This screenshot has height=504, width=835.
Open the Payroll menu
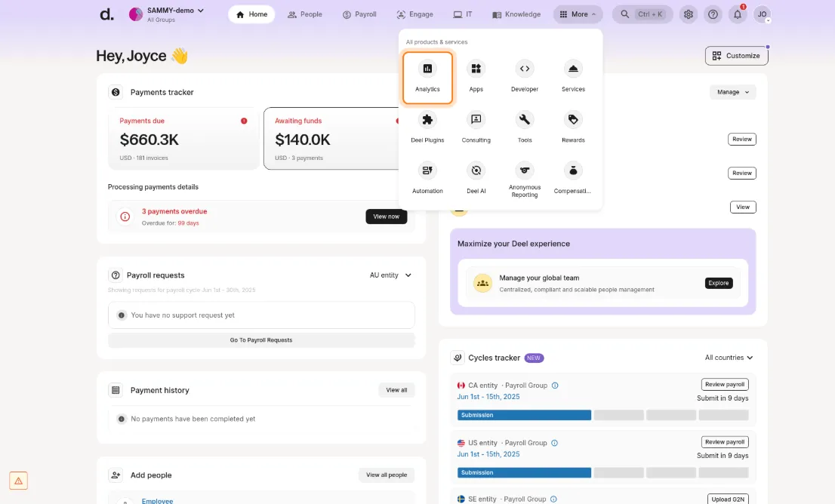point(359,14)
